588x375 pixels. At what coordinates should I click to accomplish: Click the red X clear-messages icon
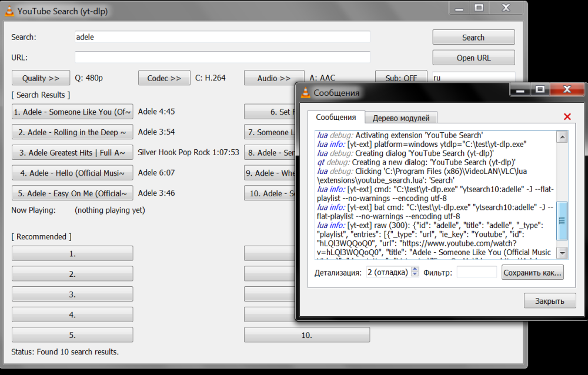tap(567, 116)
